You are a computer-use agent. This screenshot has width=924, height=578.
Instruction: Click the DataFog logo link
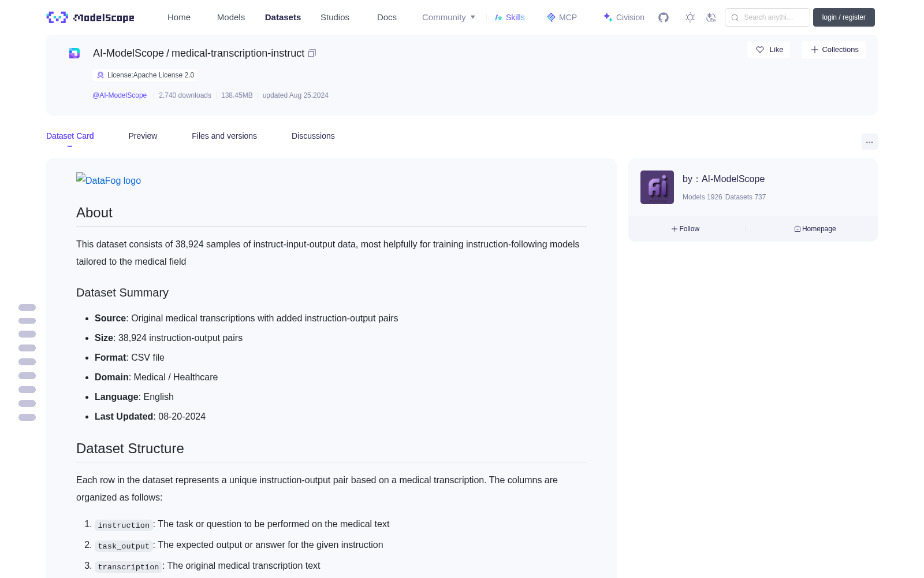pos(109,180)
